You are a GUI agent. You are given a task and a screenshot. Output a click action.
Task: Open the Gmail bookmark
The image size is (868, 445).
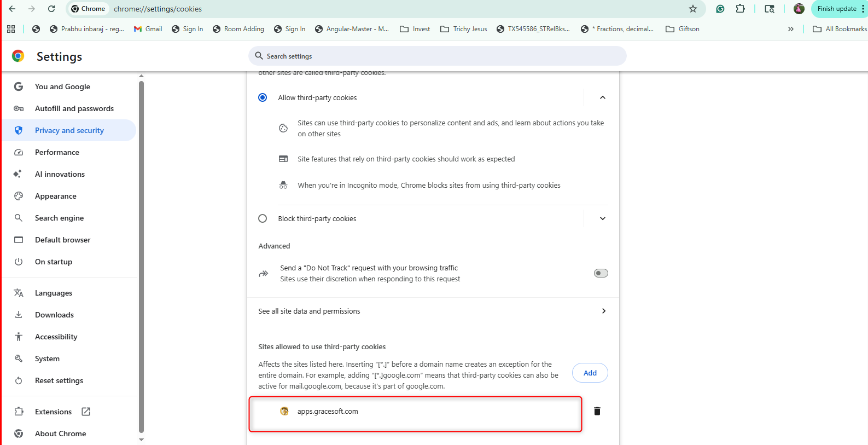[x=148, y=29]
